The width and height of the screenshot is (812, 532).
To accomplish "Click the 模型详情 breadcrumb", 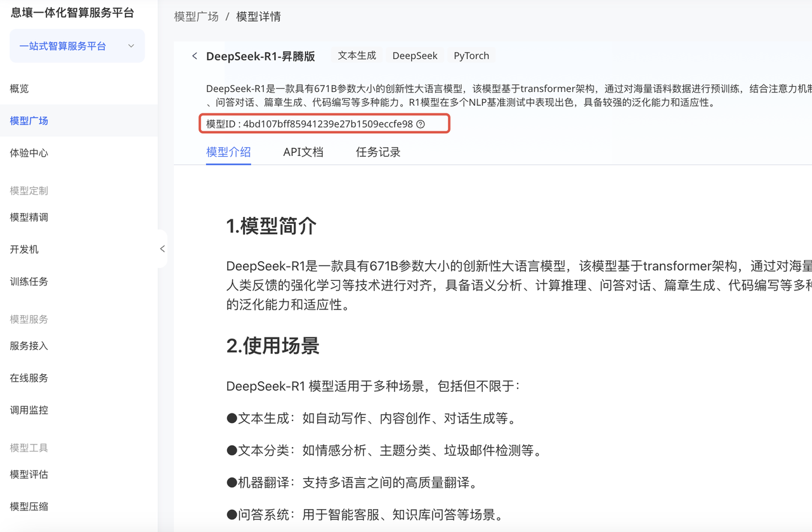I will pyautogui.click(x=259, y=16).
